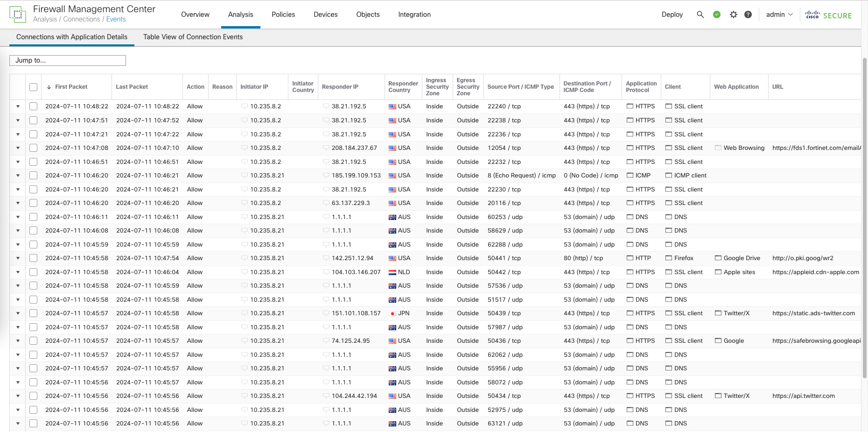This screenshot has width=868, height=432.
Task: Click the Cisco Secure logo
Action: point(828,15)
